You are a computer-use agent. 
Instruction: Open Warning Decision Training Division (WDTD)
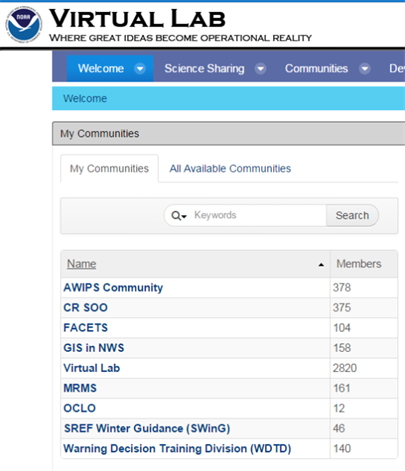click(177, 449)
